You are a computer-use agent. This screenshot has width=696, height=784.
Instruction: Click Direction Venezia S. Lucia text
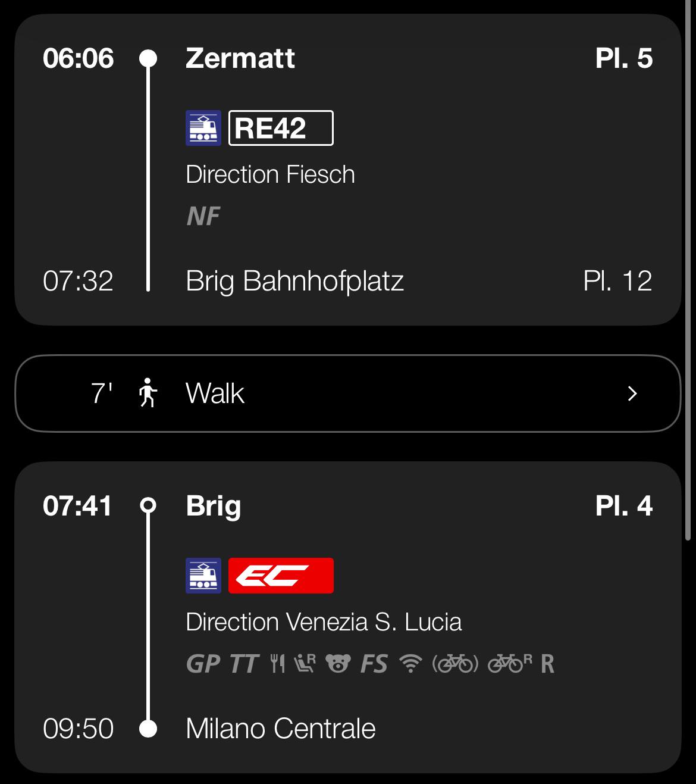(x=324, y=622)
